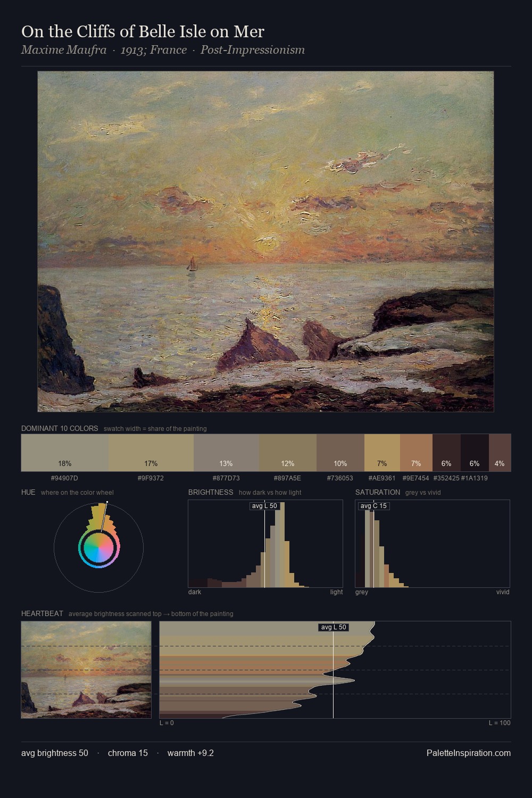
Task: Click the SATURATION section heading
Action: coord(378,492)
